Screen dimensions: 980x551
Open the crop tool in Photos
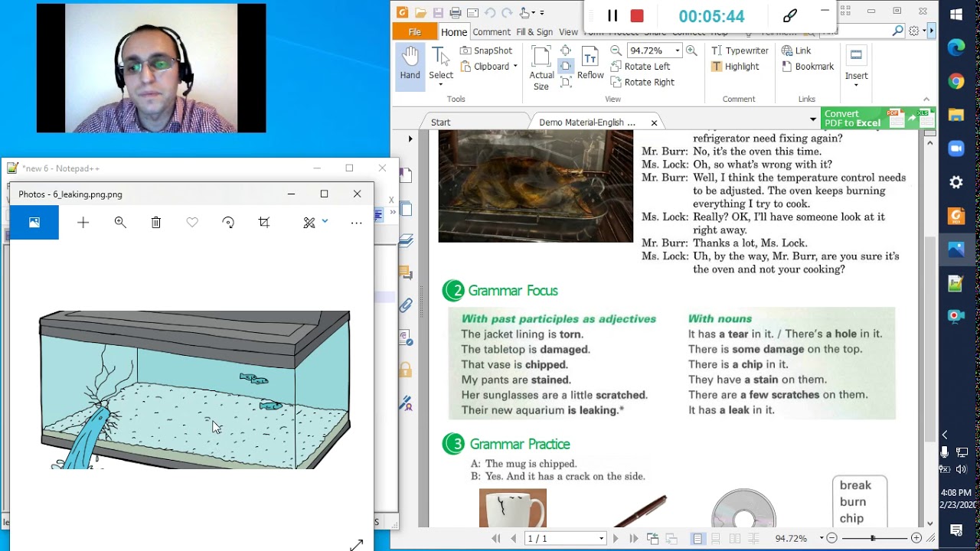tap(264, 222)
